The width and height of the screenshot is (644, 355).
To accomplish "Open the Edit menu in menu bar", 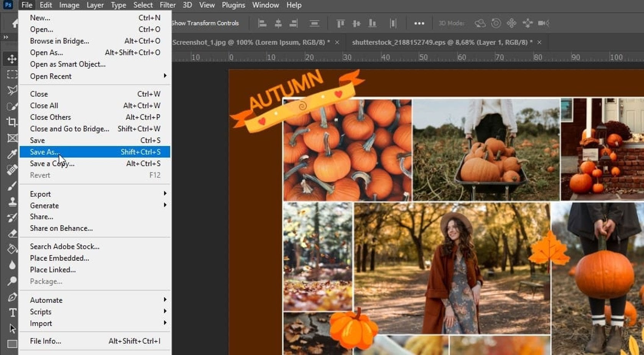I will (x=46, y=5).
